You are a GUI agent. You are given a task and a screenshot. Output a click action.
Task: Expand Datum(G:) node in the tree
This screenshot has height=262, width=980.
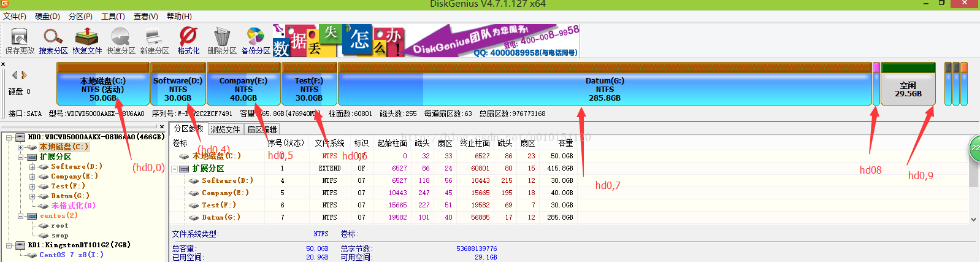[x=32, y=196]
